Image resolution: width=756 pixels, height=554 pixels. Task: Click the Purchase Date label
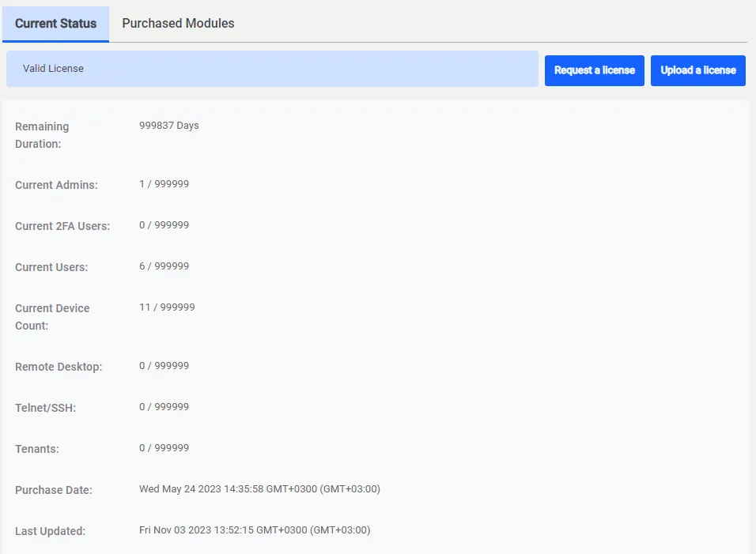(54, 490)
